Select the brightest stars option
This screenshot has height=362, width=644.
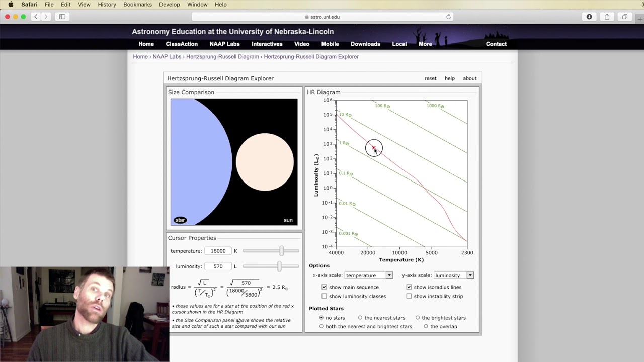[418, 318]
